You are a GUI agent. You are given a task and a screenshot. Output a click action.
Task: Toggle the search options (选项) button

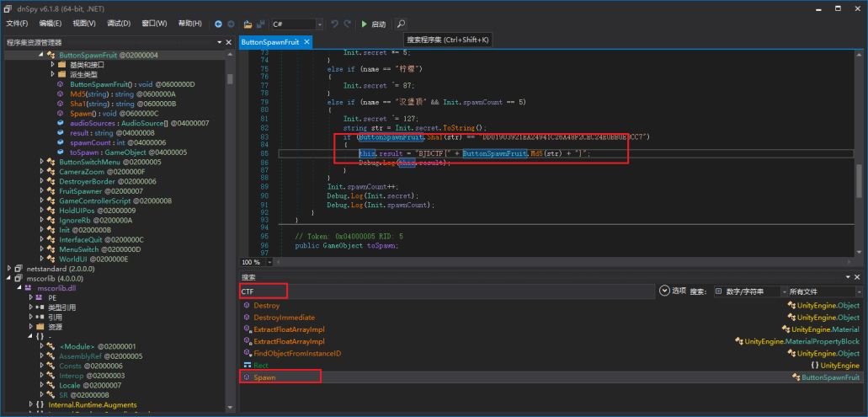[x=663, y=291]
